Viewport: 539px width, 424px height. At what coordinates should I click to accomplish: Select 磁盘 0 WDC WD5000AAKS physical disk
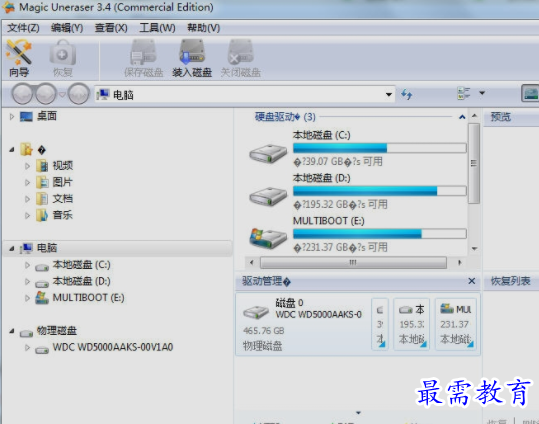tap(303, 324)
